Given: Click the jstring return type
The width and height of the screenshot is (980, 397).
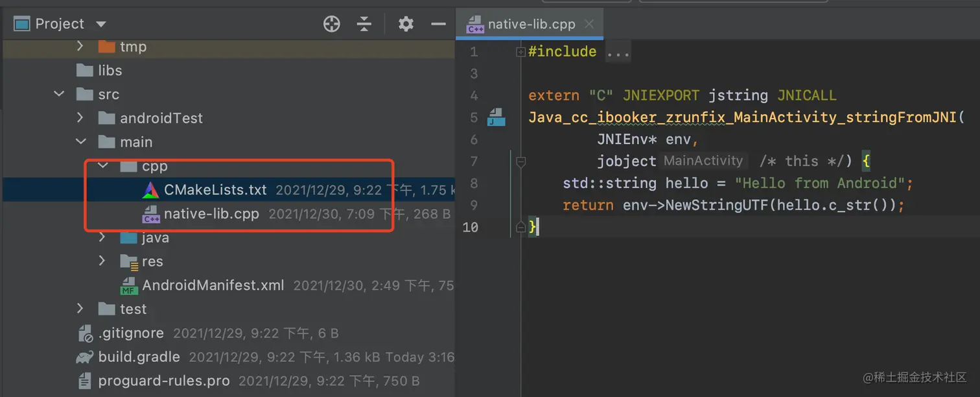Looking at the screenshot, I should tap(738, 95).
